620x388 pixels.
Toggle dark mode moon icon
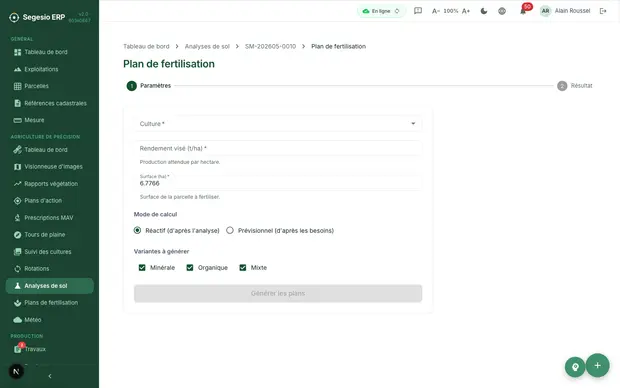tap(484, 11)
